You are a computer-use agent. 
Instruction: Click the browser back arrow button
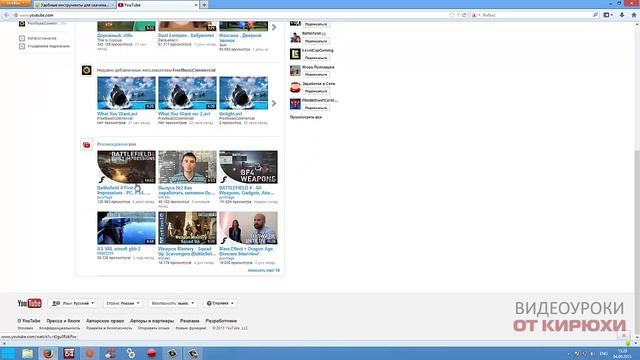[6, 15]
